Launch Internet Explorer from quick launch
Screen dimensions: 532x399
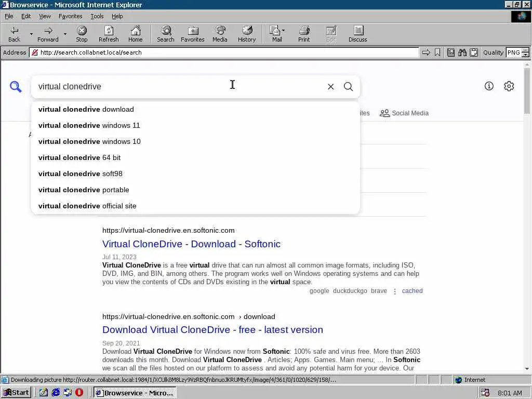(x=55, y=393)
